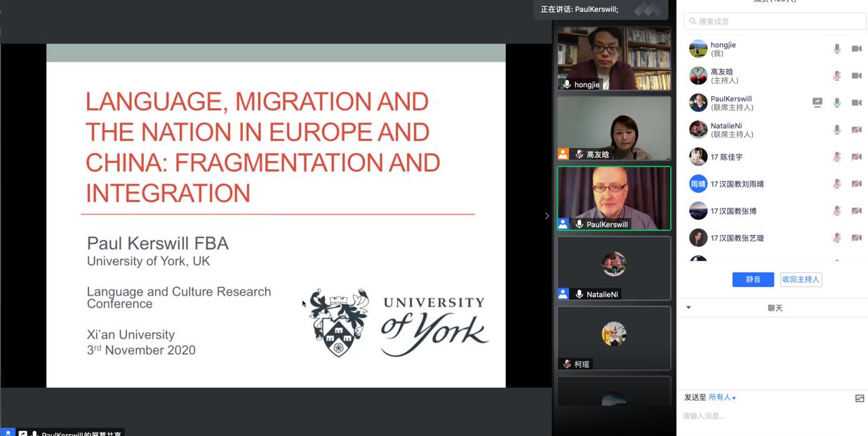Toggle the muted microphone for 高友晗
The height and width of the screenshot is (436, 868).
point(836,76)
